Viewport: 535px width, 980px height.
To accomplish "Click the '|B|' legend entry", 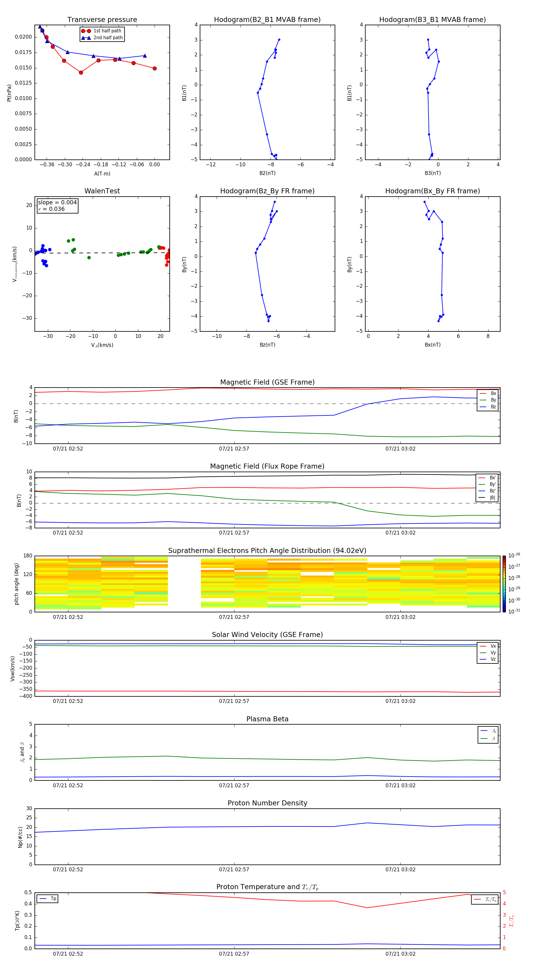I will (x=487, y=498).
